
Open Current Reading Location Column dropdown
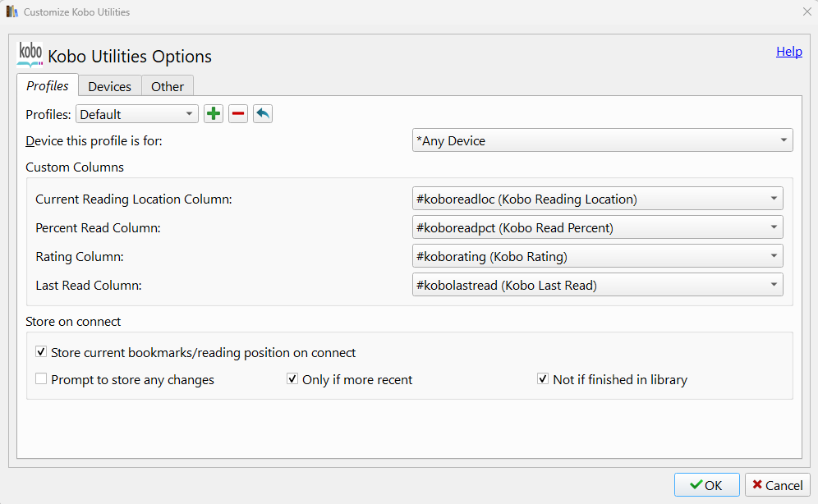coord(597,199)
